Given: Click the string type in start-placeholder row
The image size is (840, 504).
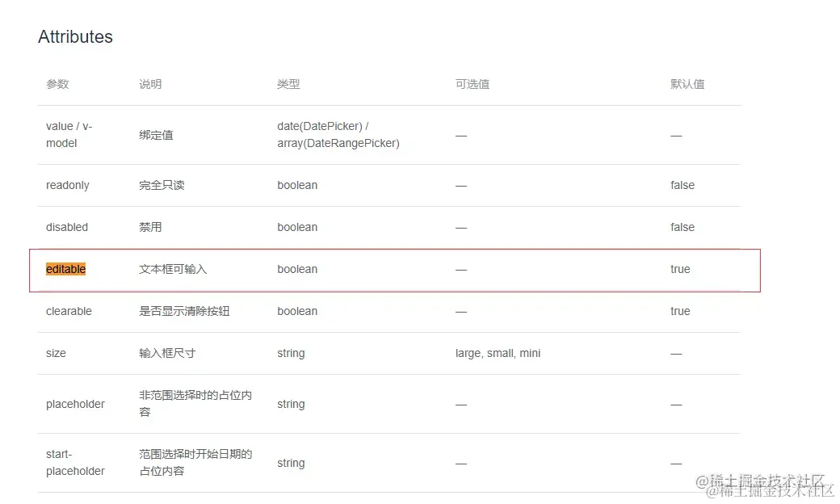Looking at the screenshot, I should click(291, 464).
